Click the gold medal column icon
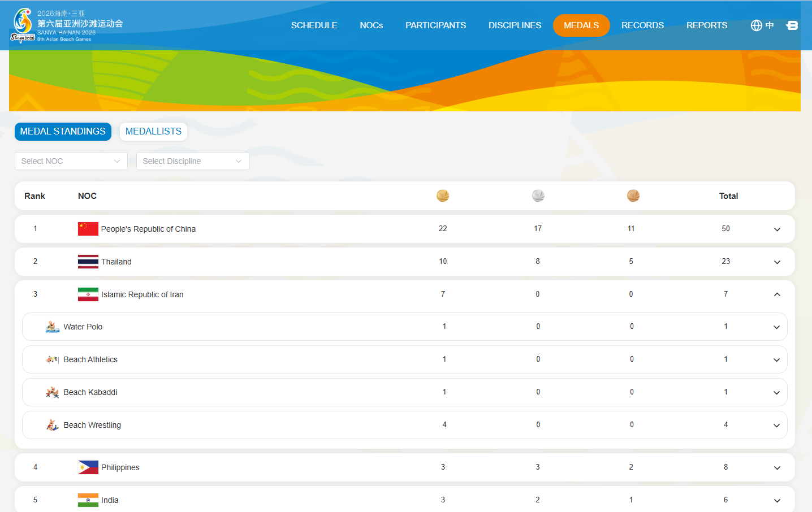This screenshot has width=812, height=512. tap(443, 196)
